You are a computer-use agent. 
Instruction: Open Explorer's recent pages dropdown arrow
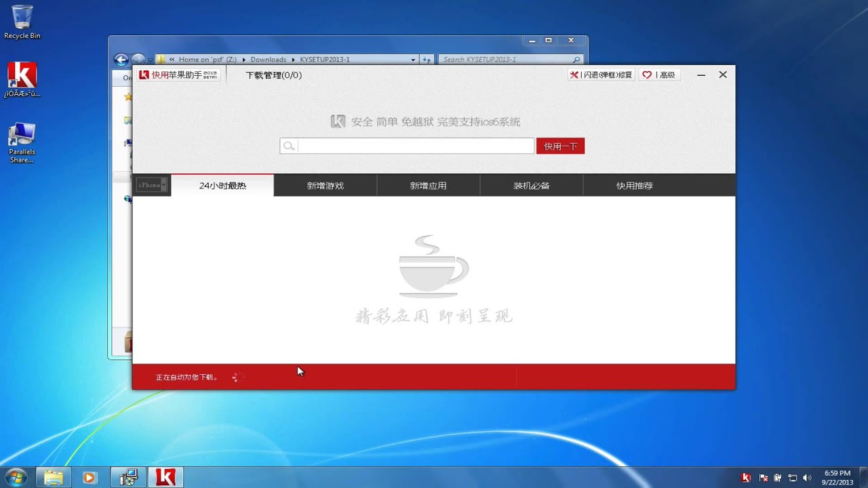(x=149, y=60)
